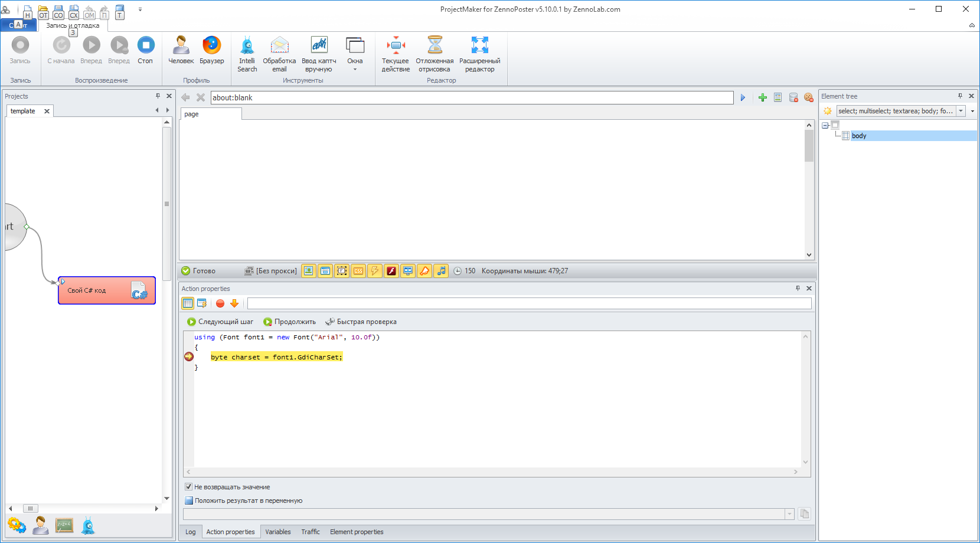Click the Быстрая проверка button
The width and height of the screenshot is (980, 543).
[x=361, y=322]
